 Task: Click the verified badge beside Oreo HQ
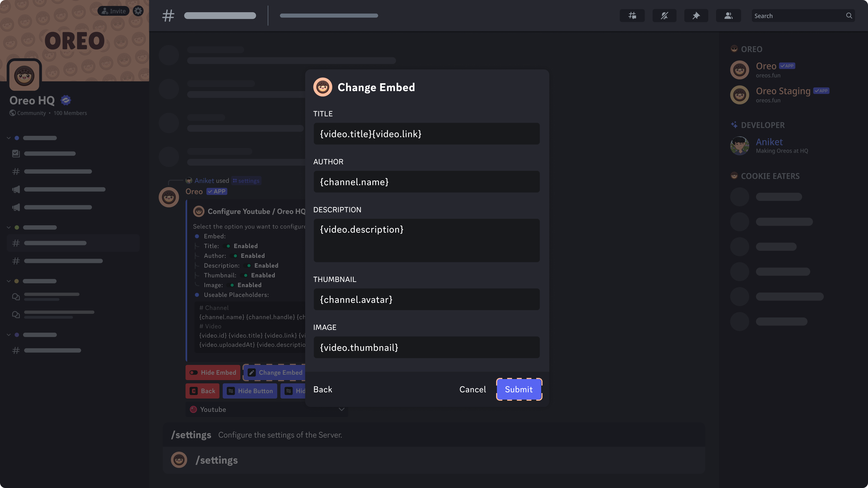tap(66, 100)
